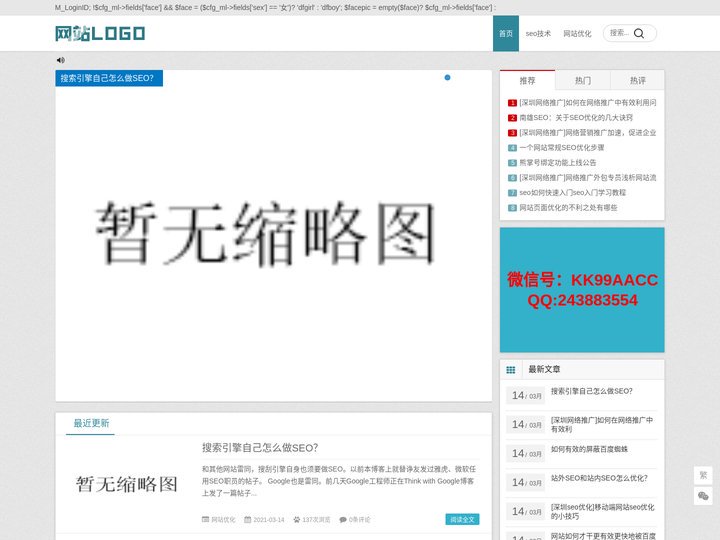Open latest article [深圳网络推广]如何在网络推广中有效利
Screen dimensions: 720x540
(602, 424)
